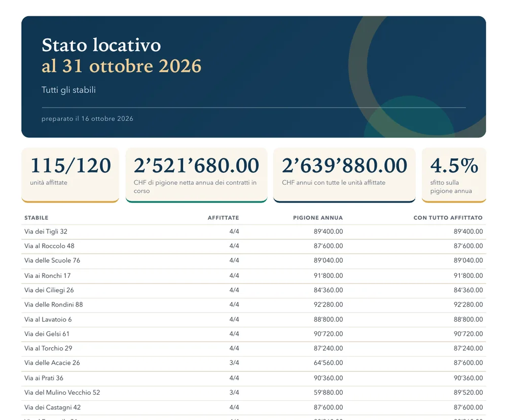Click the CON TUTTO AFFITTATO column header

pyautogui.click(x=448, y=218)
